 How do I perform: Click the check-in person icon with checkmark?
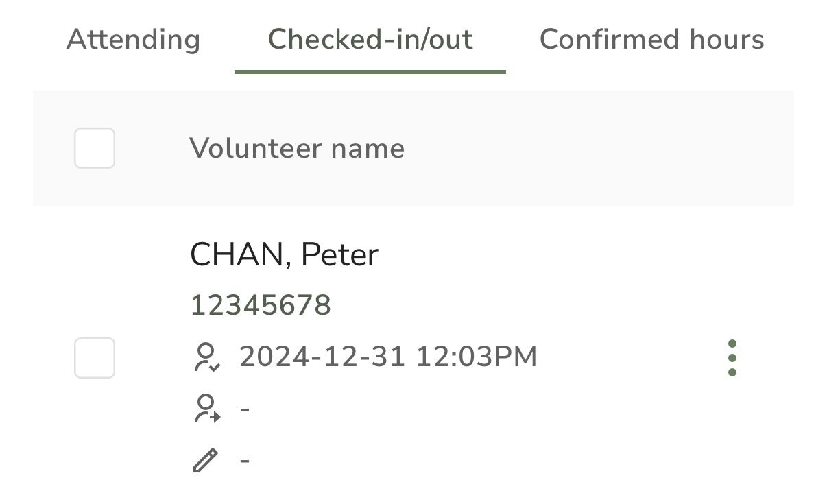pyautogui.click(x=206, y=357)
